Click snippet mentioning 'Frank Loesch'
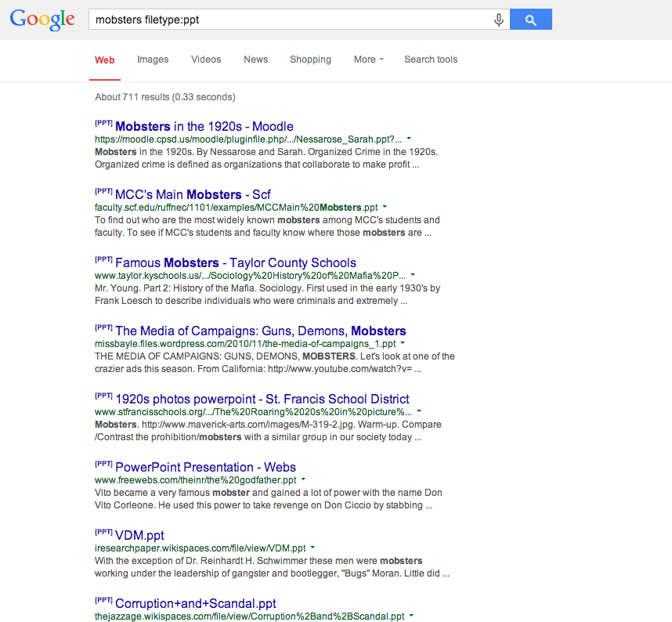Image resolution: width=672 pixels, height=622 pixels. [x=267, y=295]
